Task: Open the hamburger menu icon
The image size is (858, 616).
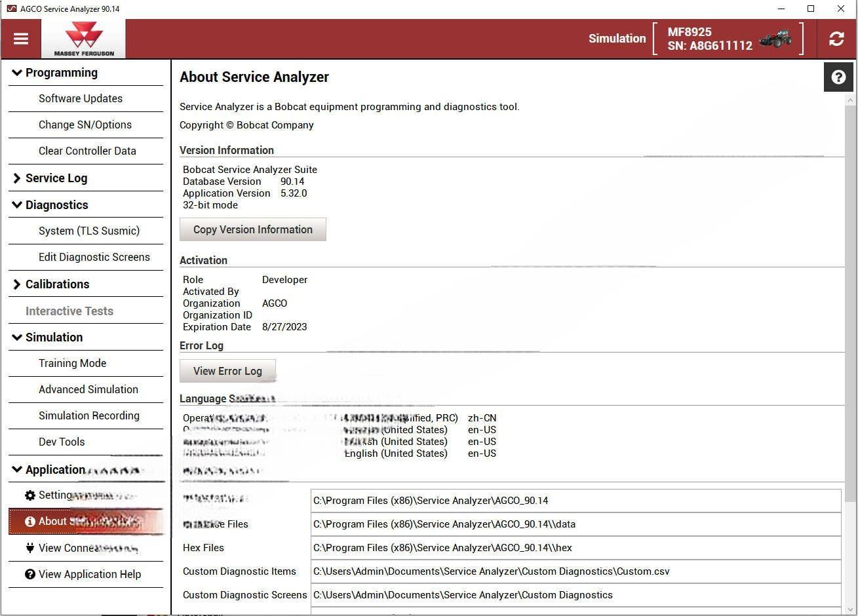Action: [21, 39]
